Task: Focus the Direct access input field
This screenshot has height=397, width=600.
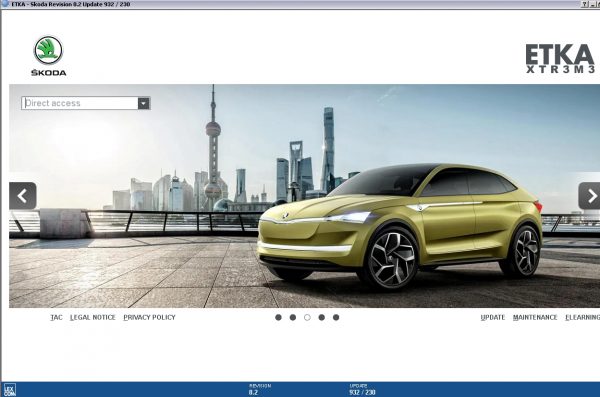Action: click(80, 103)
